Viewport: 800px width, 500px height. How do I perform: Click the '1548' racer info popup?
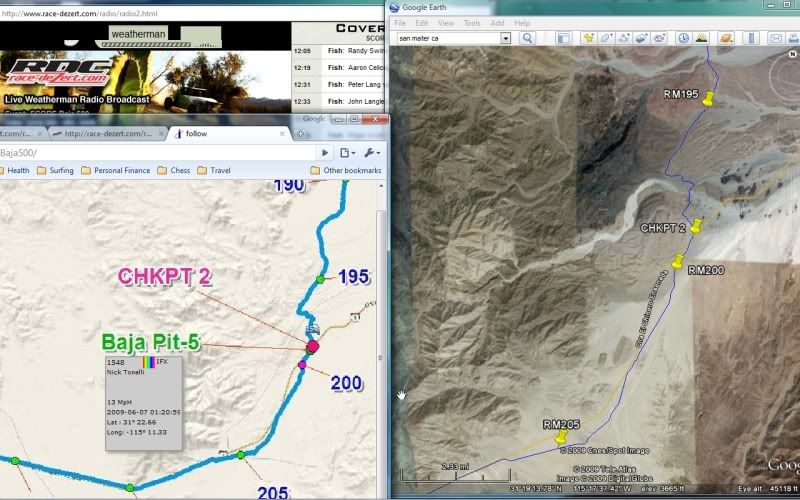point(143,404)
